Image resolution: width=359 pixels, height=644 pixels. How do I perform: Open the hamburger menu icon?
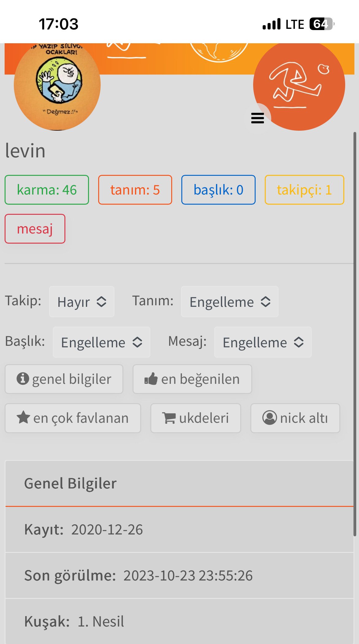(257, 118)
